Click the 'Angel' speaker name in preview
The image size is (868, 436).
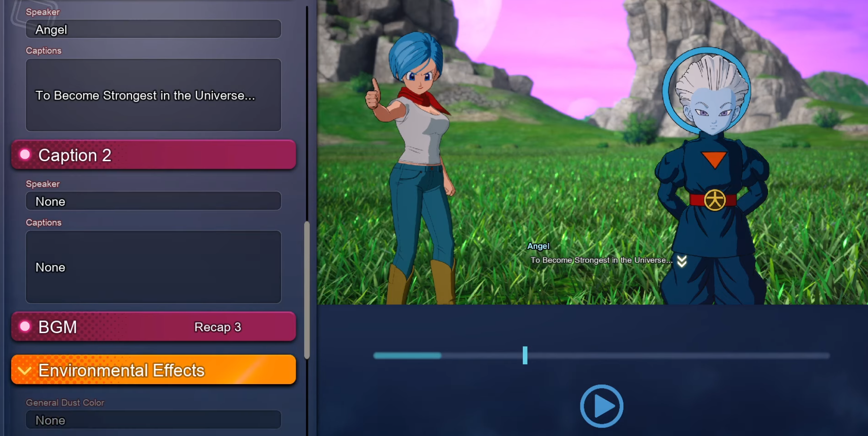point(538,246)
